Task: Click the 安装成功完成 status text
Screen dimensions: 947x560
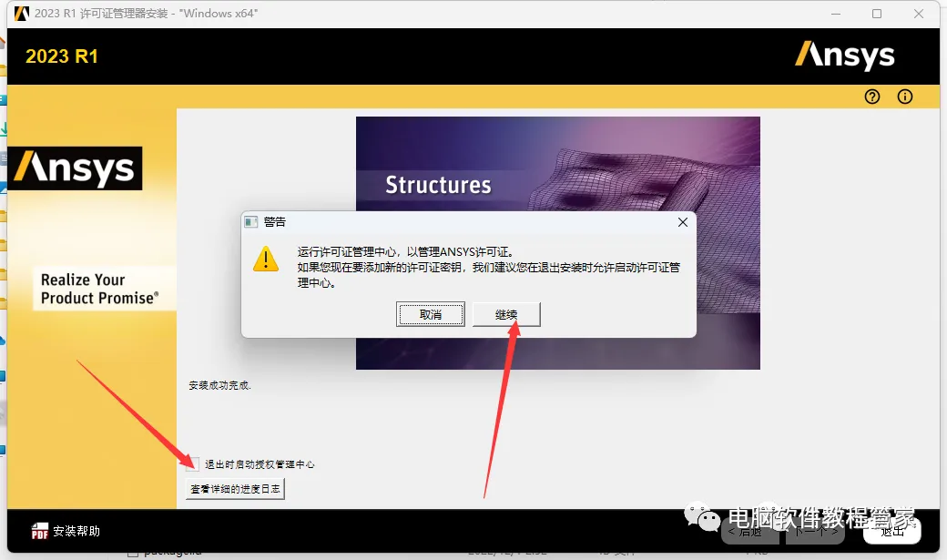Action: (x=219, y=385)
